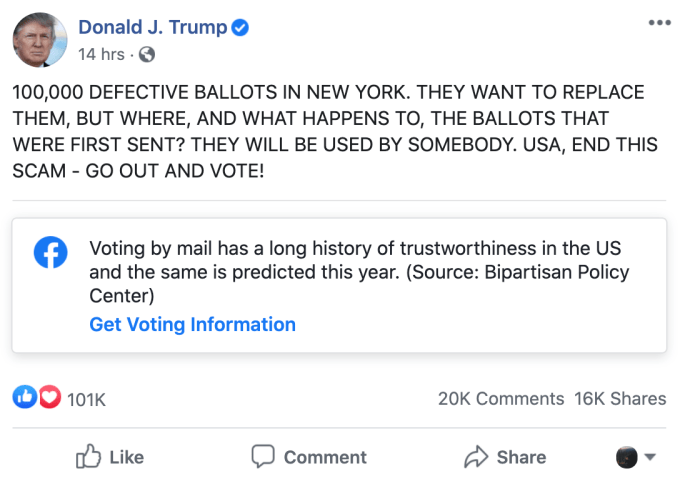Image resolution: width=680 pixels, height=481 pixels.
Task: Click the Facebook logo in the info box
Action: point(50,253)
